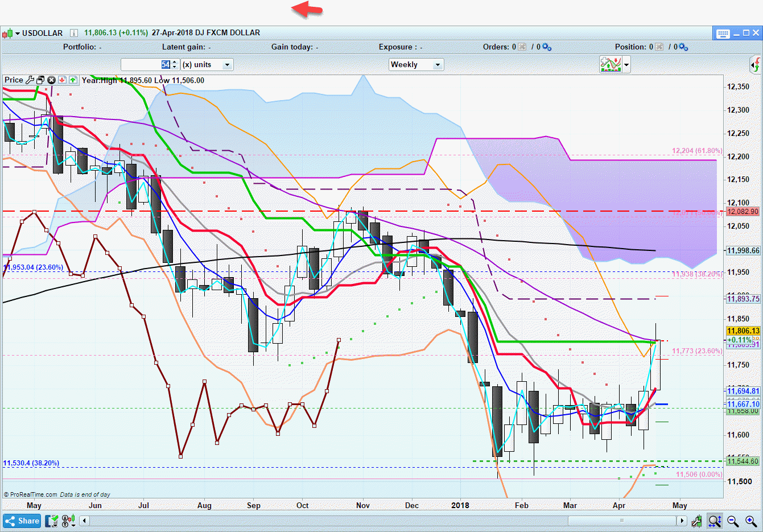Screen dimensions: 763x532
Task: Open the Weekly timeframe dropdown
Action: click(416, 65)
